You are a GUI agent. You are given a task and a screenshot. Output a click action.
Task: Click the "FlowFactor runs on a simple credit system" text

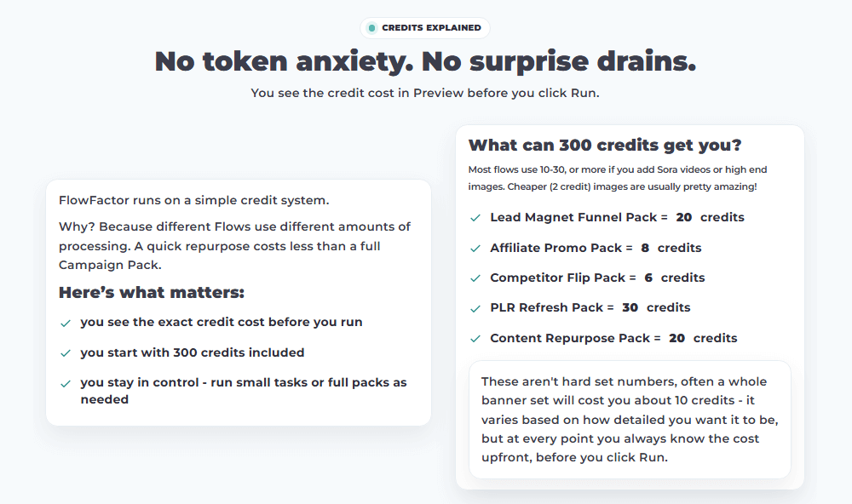click(194, 201)
